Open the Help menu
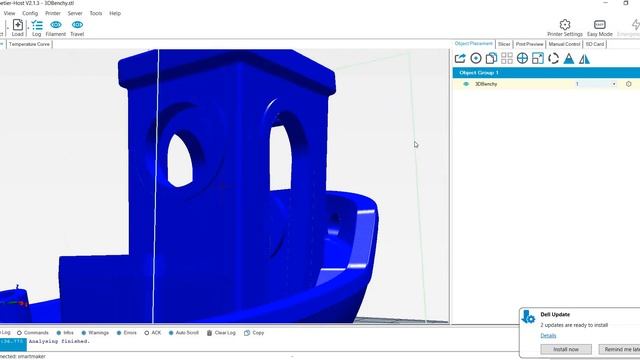 [115, 13]
